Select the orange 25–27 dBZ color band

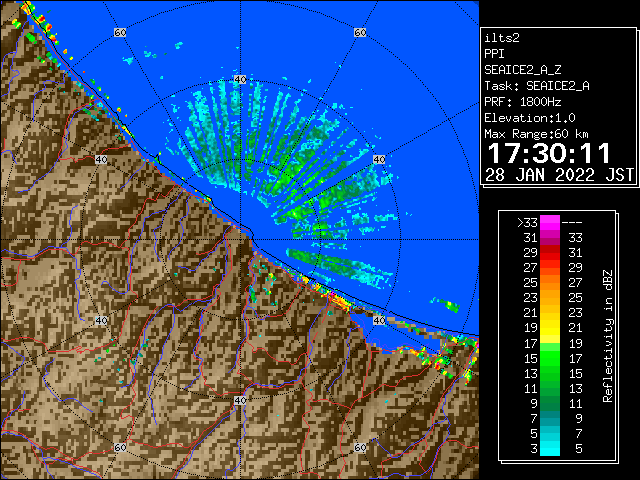click(x=550, y=282)
